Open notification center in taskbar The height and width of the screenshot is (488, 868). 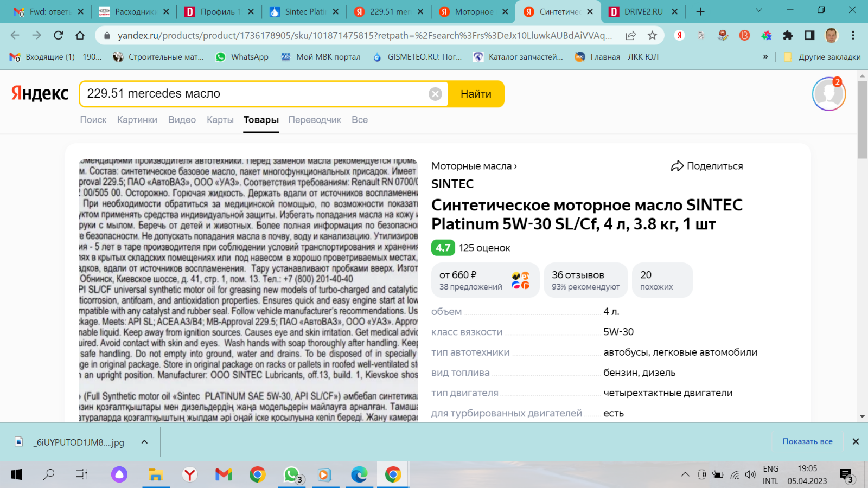click(846, 476)
